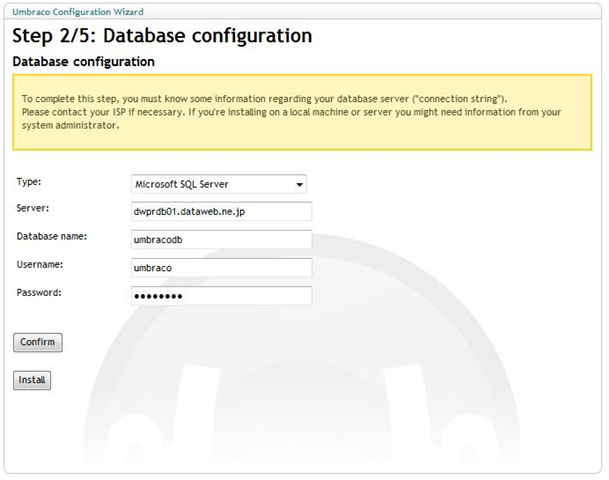Click the "Type:" label
609x480 pixels.
click(x=29, y=182)
